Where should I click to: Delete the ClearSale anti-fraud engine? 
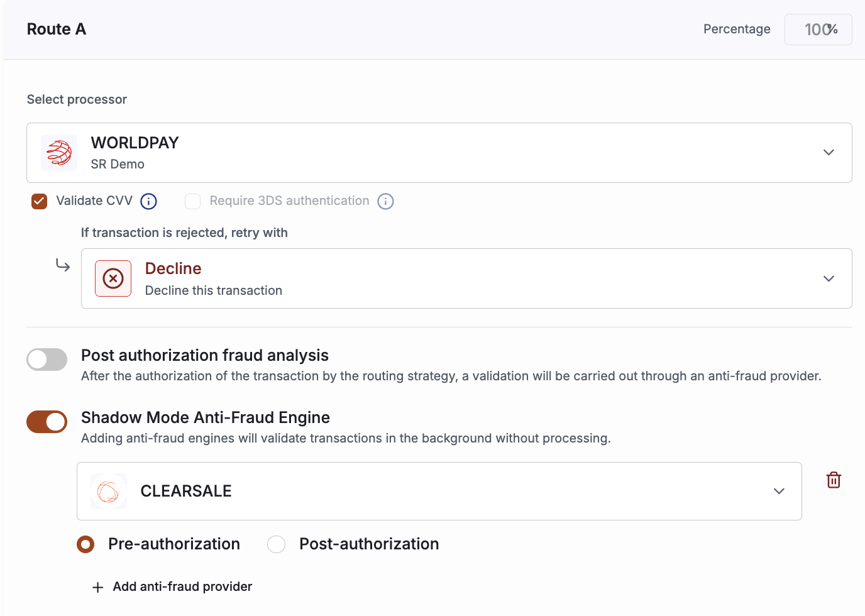pos(834,480)
